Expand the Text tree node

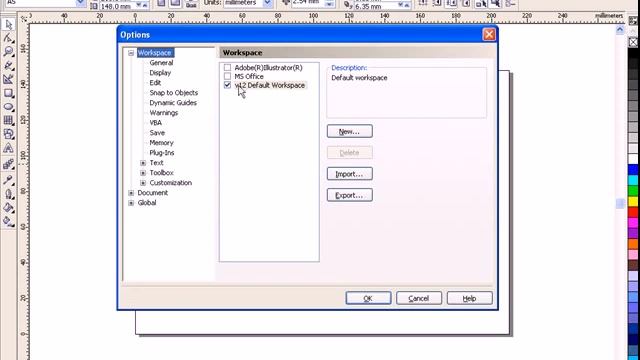143,163
